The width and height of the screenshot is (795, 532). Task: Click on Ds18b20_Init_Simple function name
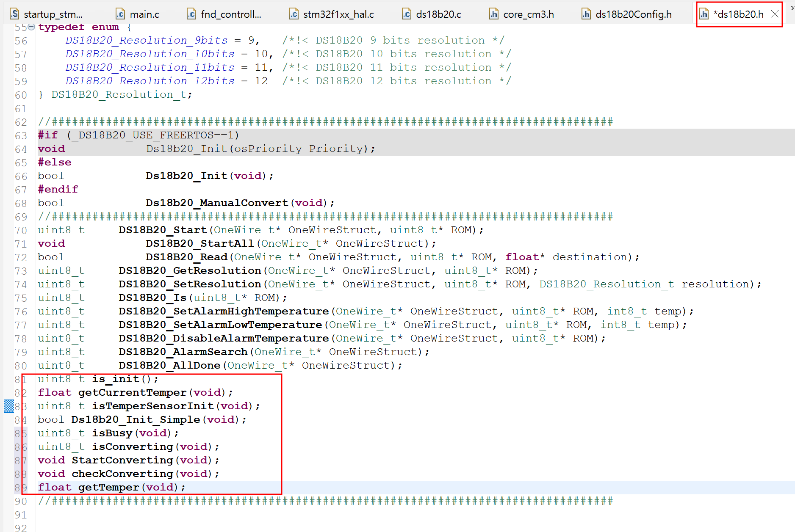point(136,419)
